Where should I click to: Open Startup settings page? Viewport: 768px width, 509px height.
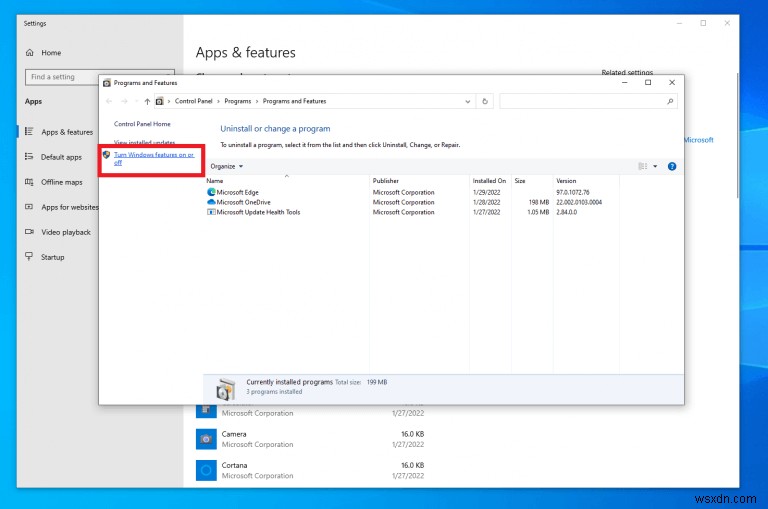coord(52,257)
